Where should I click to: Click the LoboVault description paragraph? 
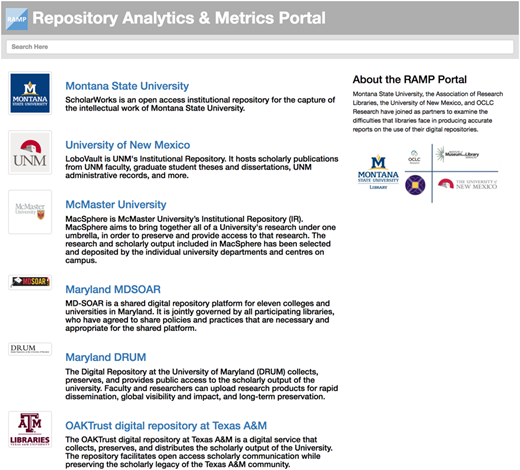(x=202, y=167)
